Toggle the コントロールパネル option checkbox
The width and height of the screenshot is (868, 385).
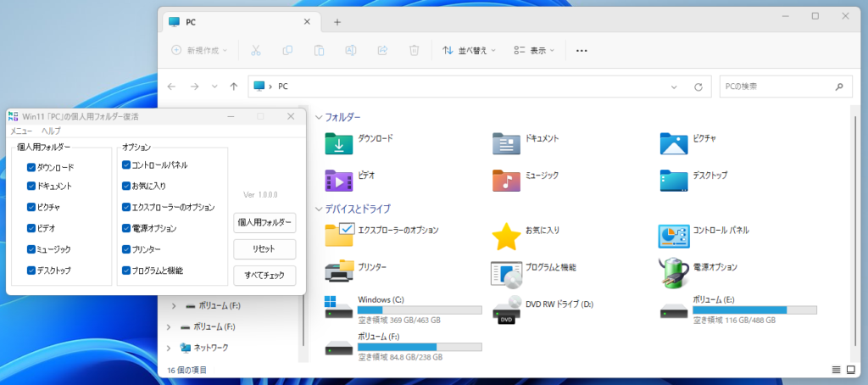126,165
